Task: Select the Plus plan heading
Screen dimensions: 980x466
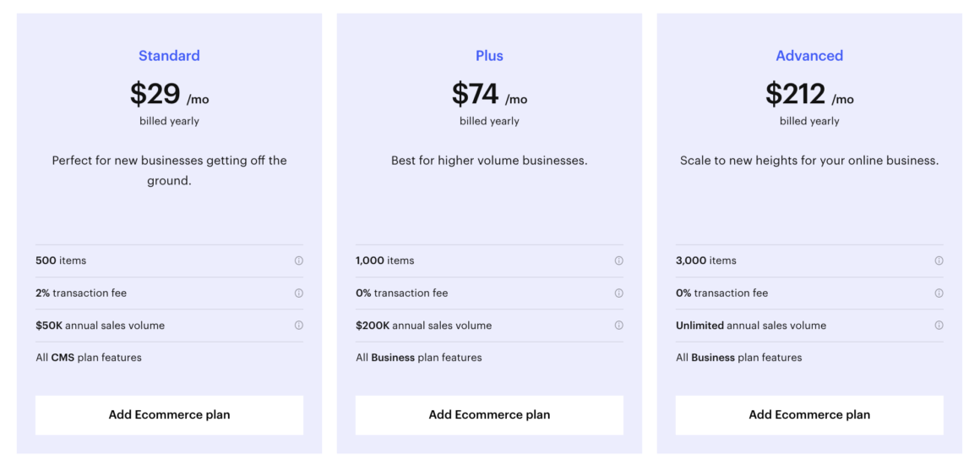Action: [489, 56]
